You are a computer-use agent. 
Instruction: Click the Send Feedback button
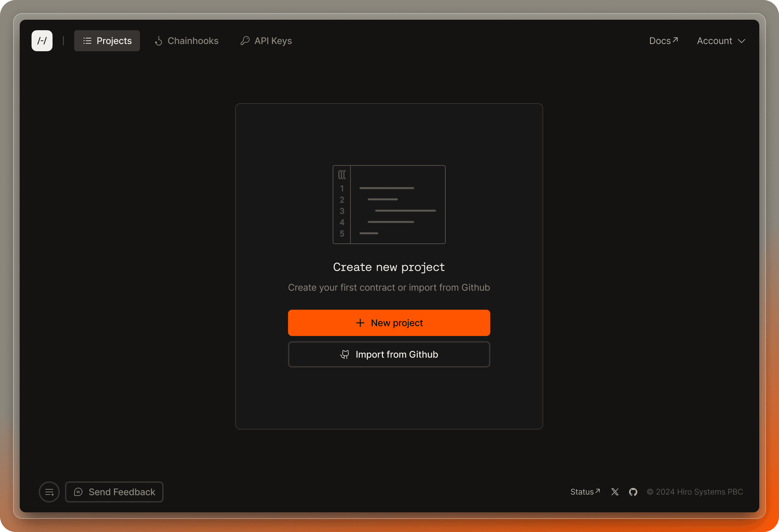click(114, 492)
